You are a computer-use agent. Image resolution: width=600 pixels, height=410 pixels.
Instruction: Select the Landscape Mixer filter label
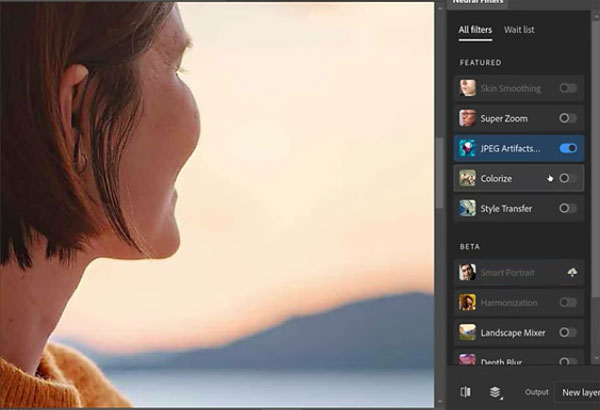513,333
